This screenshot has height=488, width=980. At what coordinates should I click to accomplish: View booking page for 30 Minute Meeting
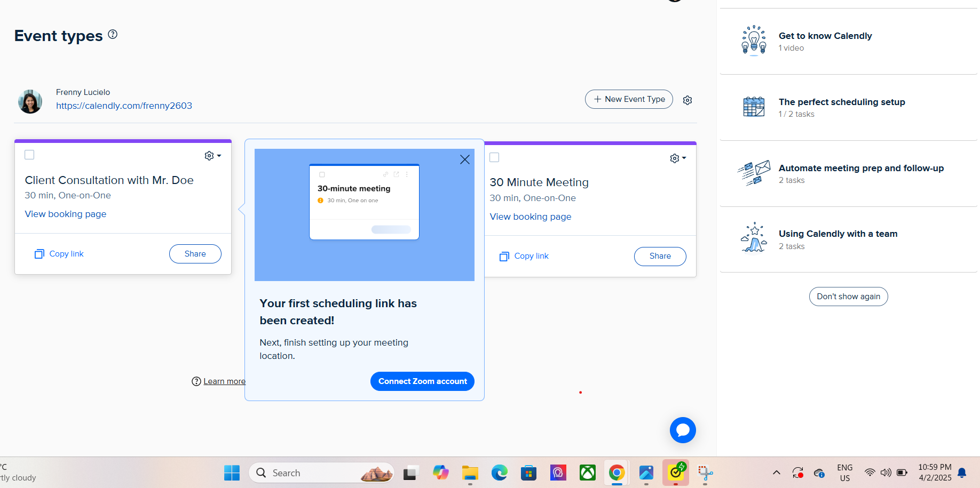pos(531,217)
